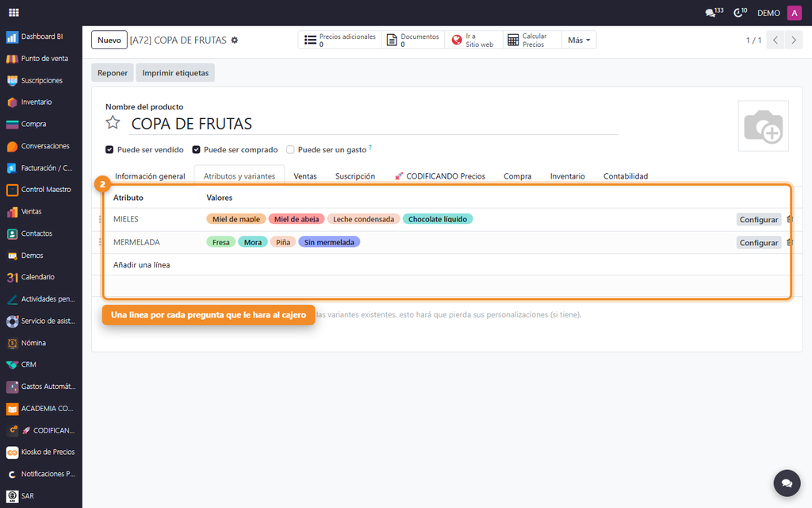
Task: Toggle Puede ser comprado checkbox
Action: pyautogui.click(x=197, y=150)
